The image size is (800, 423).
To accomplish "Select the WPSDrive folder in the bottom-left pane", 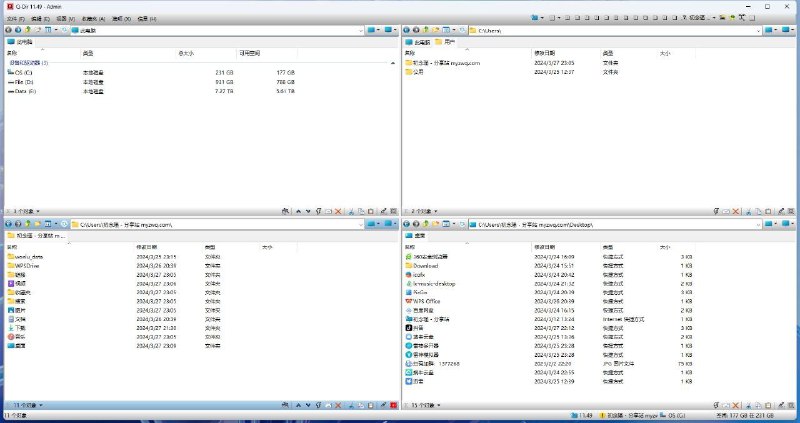I will (26, 265).
